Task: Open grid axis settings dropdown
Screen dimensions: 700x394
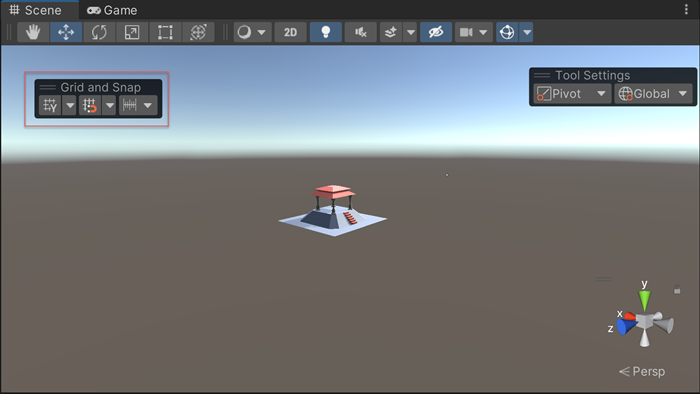Action: [70, 105]
